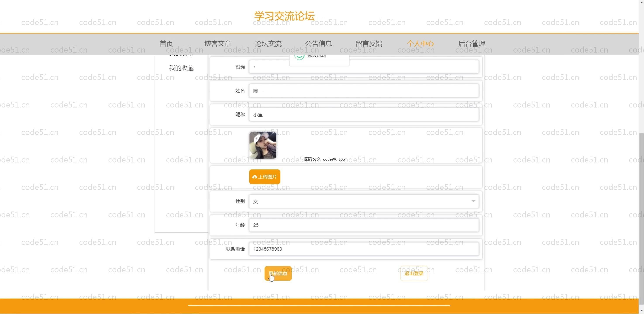Viewport: 644px width, 314px height.
Task: Select the 个人中心 tab
Action: (x=420, y=43)
